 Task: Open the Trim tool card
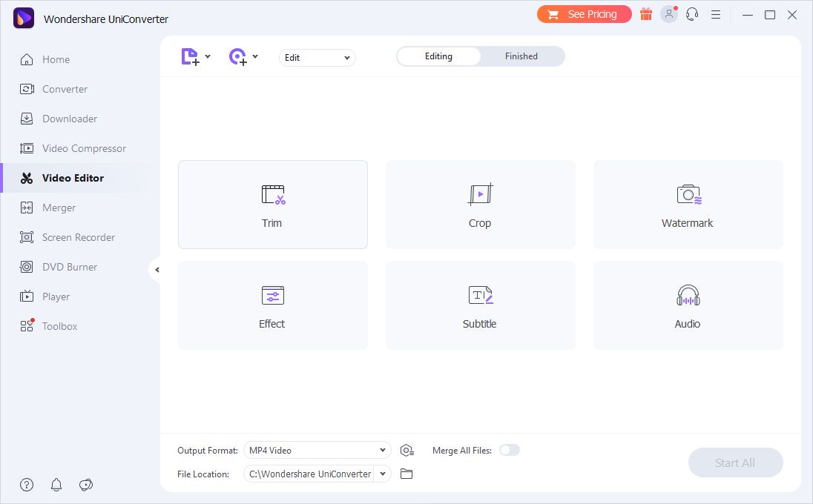click(273, 205)
